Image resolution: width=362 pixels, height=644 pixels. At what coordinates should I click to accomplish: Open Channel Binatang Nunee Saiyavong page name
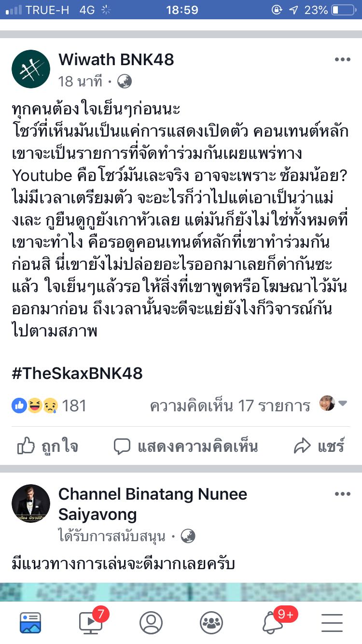[153, 504]
